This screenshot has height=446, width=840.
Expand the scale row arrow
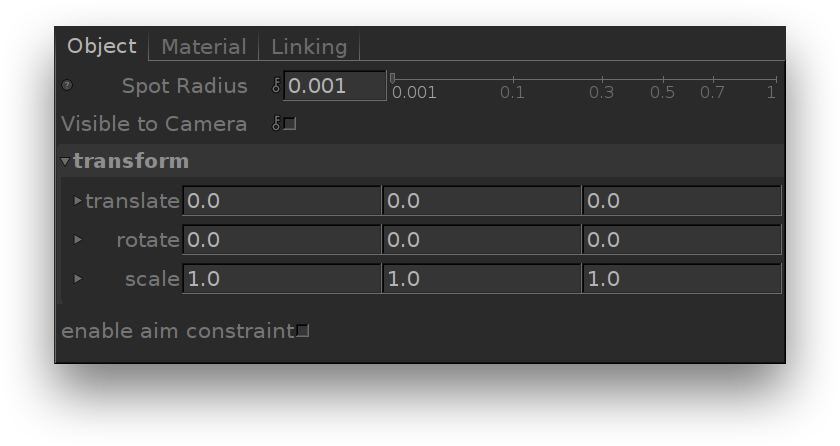click(78, 279)
